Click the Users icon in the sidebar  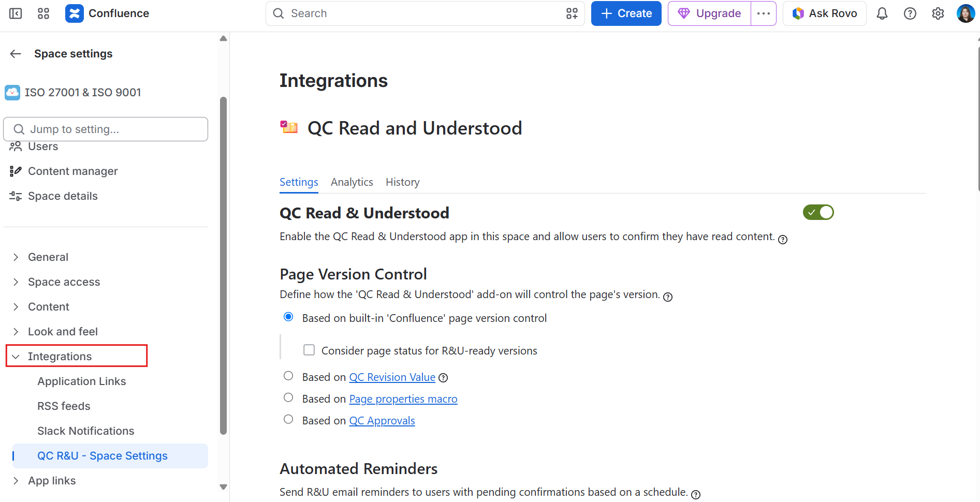pos(16,146)
